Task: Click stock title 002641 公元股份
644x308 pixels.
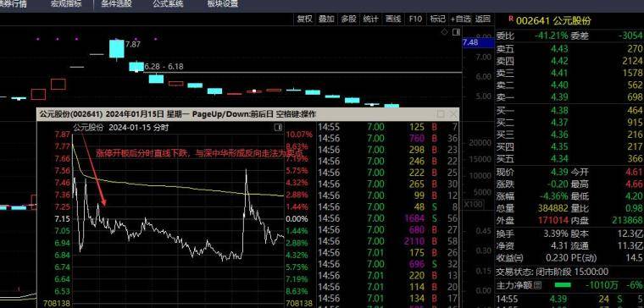Action: 553,20
